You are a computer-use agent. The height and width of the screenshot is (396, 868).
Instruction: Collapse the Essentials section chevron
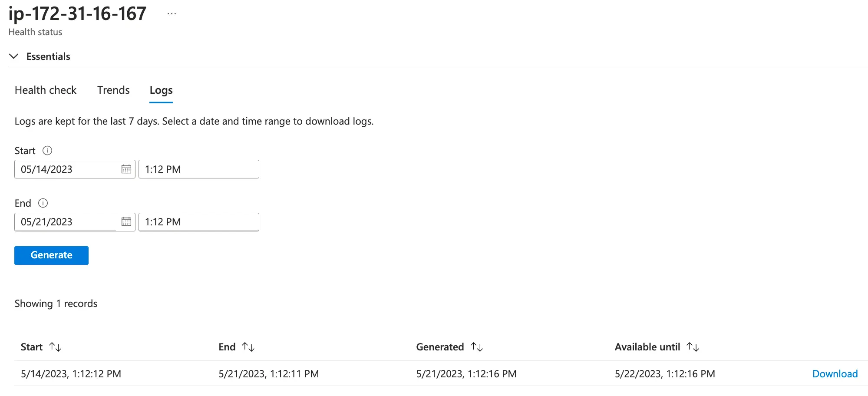[x=14, y=56]
